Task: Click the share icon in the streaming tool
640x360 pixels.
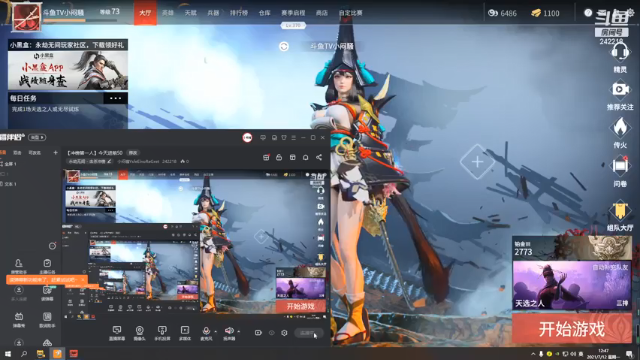Action: point(319,158)
